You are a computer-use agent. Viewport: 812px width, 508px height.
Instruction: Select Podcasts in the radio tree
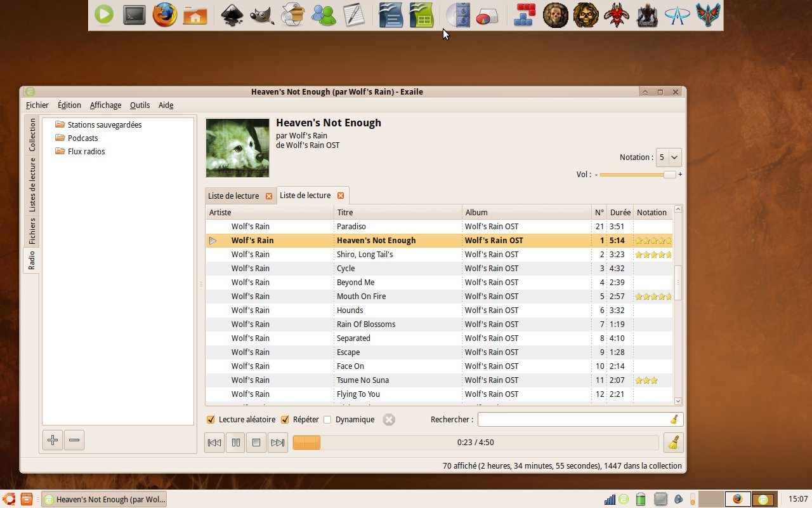pyautogui.click(x=82, y=138)
